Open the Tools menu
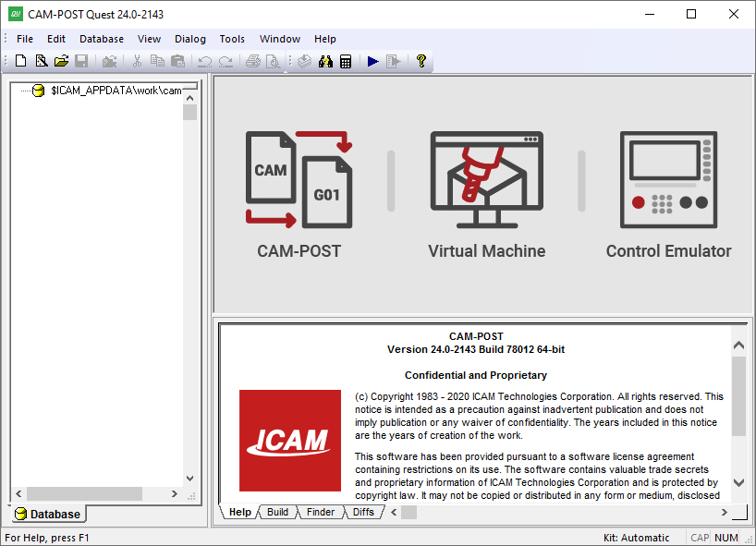 [232, 39]
